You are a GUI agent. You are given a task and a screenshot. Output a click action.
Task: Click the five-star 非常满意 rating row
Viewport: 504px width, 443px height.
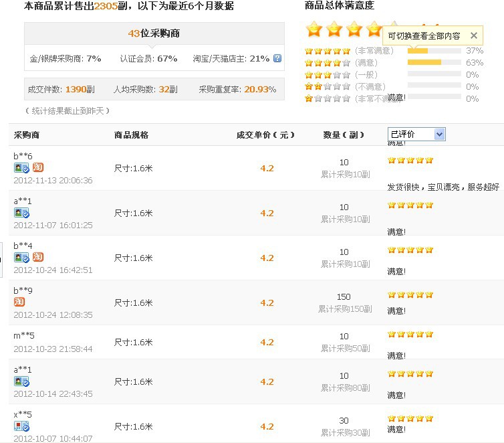(x=328, y=51)
